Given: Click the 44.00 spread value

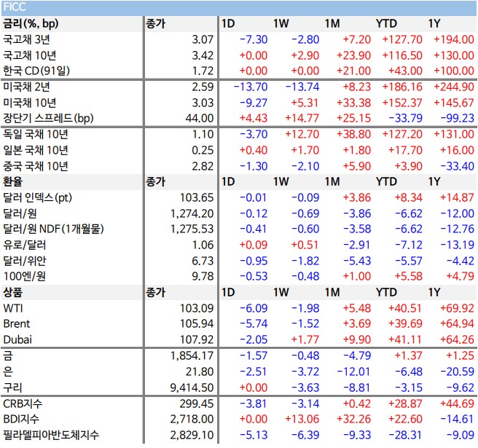Looking at the screenshot, I should pyautogui.click(x=200, y=118).
